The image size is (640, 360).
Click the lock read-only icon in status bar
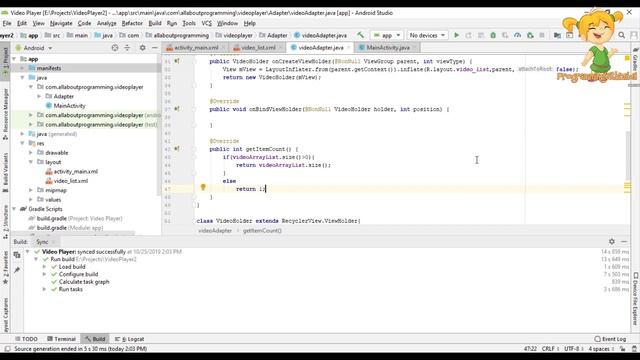(622, 349)
